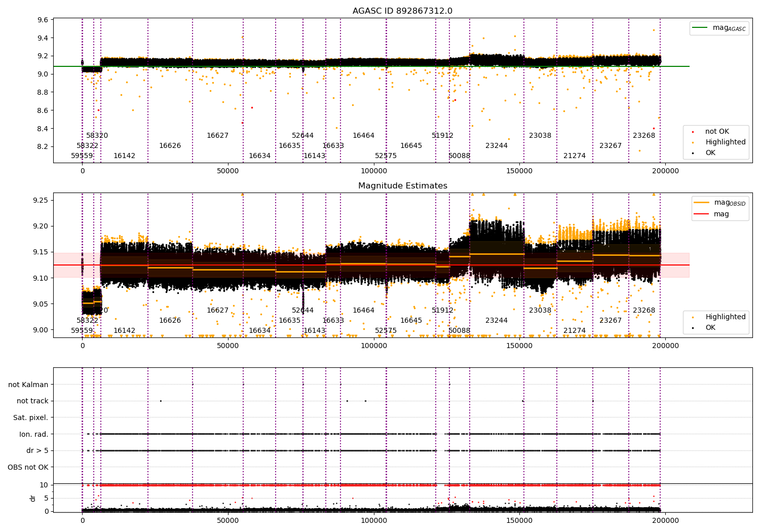Click the 8.2 y-axis tick in top plot
The width and height of the screenshot is (760, 532).
click(43, 147)
